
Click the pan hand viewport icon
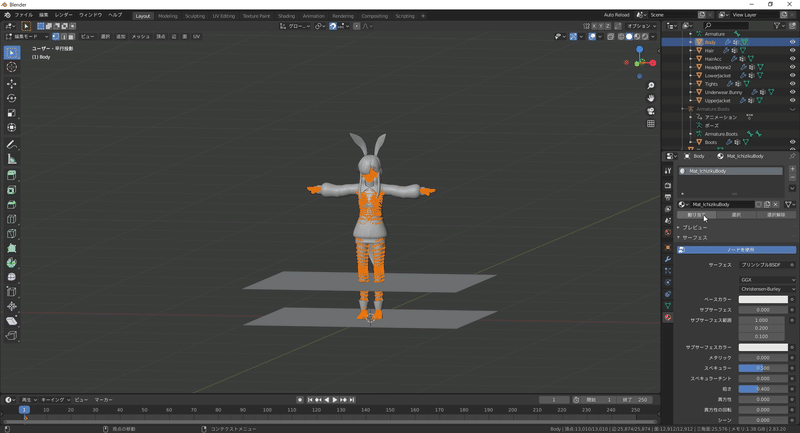pyautogui.click(x=650, y=98)
